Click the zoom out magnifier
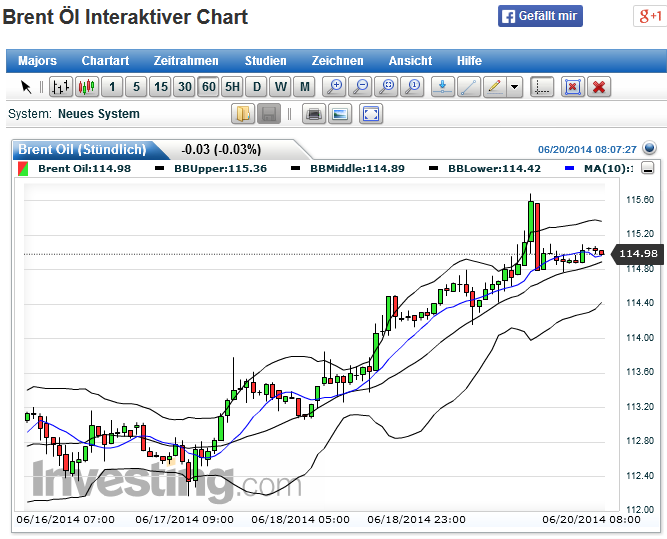The height and width of the screenshot is (539, 667). tap(361, 87)
